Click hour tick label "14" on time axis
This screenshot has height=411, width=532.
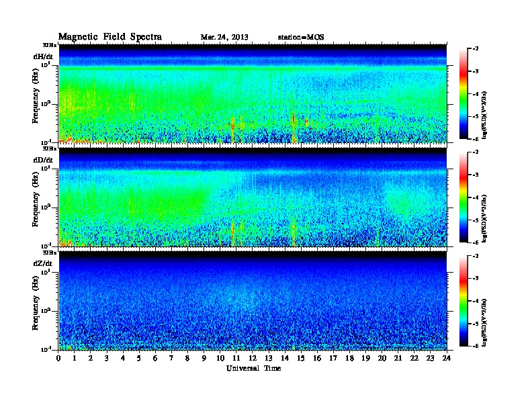point(285,358)
